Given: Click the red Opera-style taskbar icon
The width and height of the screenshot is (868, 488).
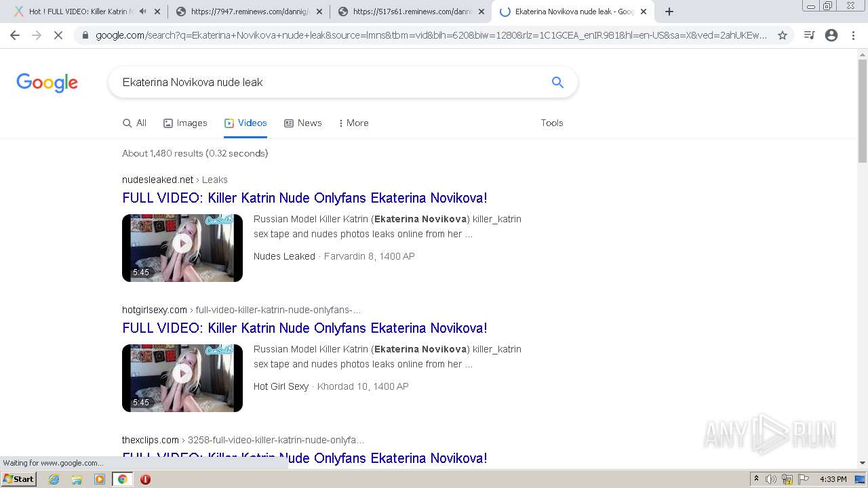Looking at the screenshot, I should 145,479.
